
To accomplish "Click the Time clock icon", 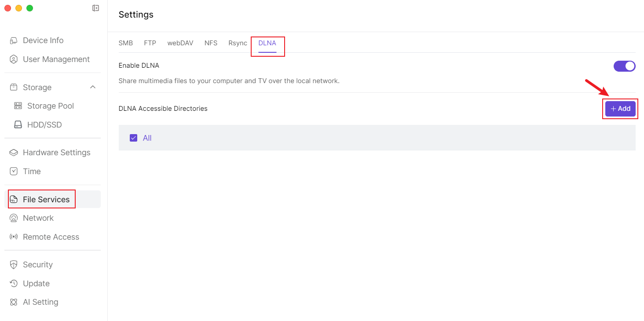I will coord(14,171).
